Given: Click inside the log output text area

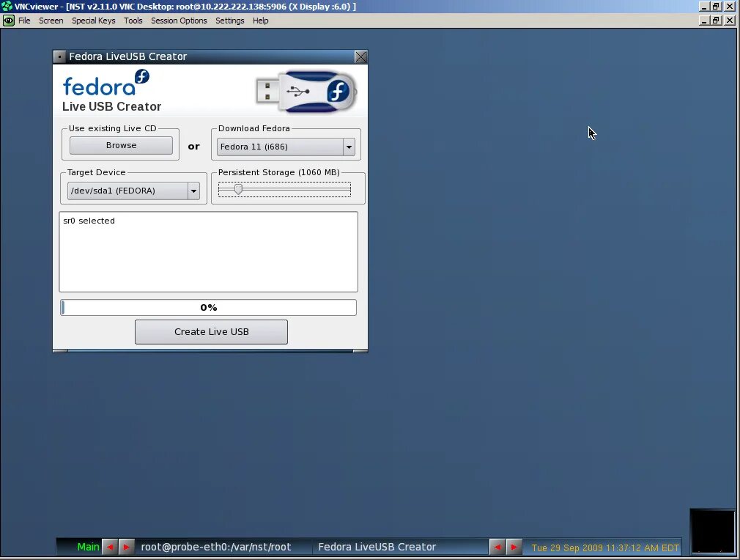Looking at the screenshot, I should (x=209, y=251).
